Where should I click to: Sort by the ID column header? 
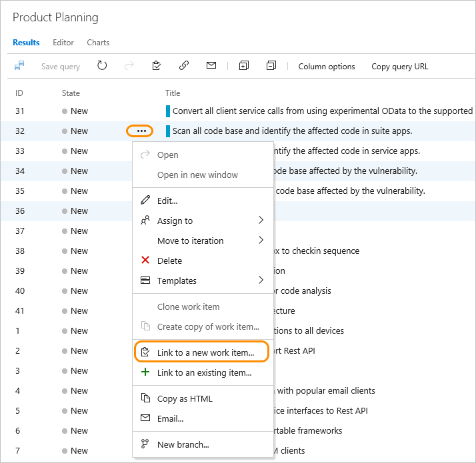click(19, 93)
